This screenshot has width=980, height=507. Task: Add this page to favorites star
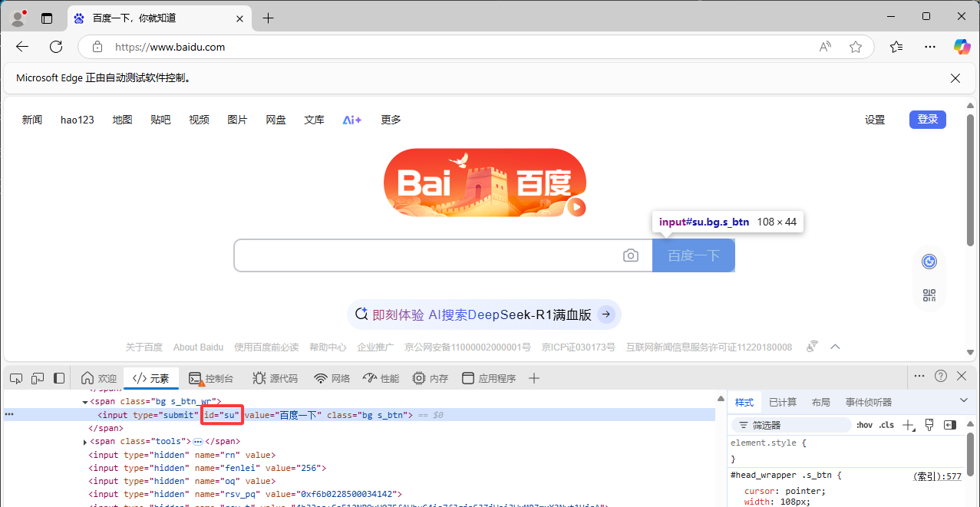856,47
